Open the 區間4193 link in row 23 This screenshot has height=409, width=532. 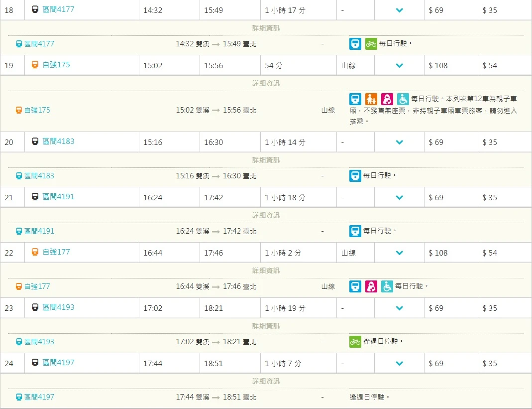pos(58,307)
